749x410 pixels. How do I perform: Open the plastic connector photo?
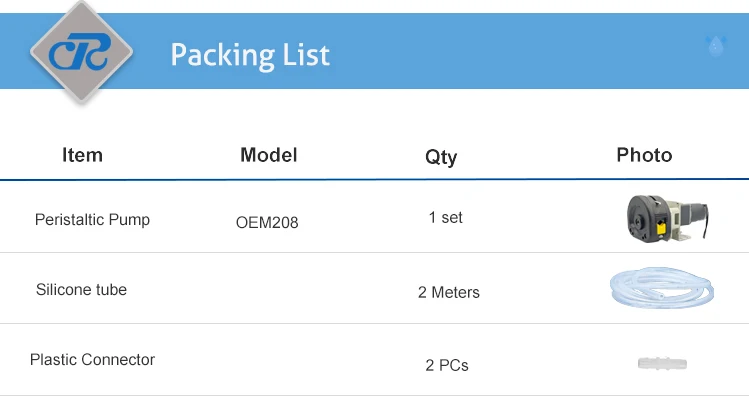(662, 363)
